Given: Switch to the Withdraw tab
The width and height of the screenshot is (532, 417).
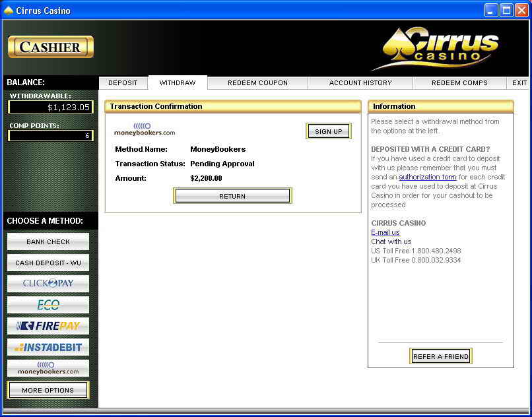Looking at the screenshot, I should [178, 82].
